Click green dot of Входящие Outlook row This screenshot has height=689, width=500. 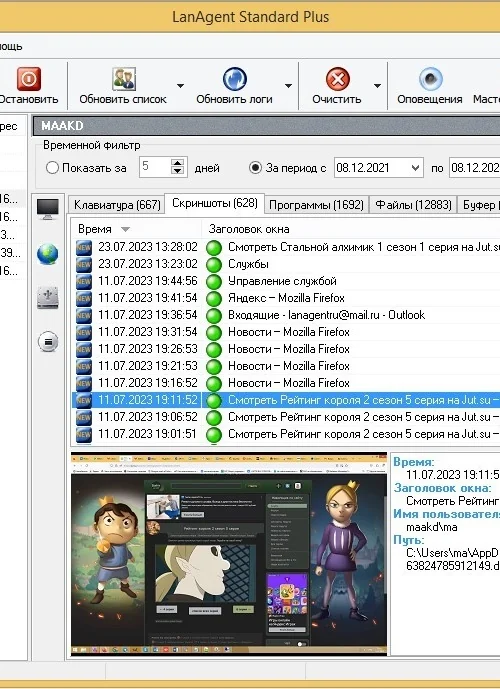(214, 315)
